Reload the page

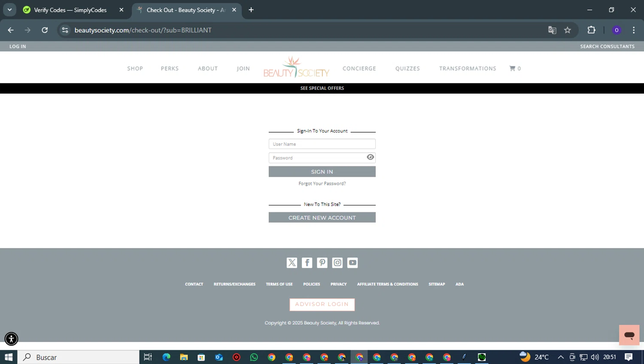45,30
